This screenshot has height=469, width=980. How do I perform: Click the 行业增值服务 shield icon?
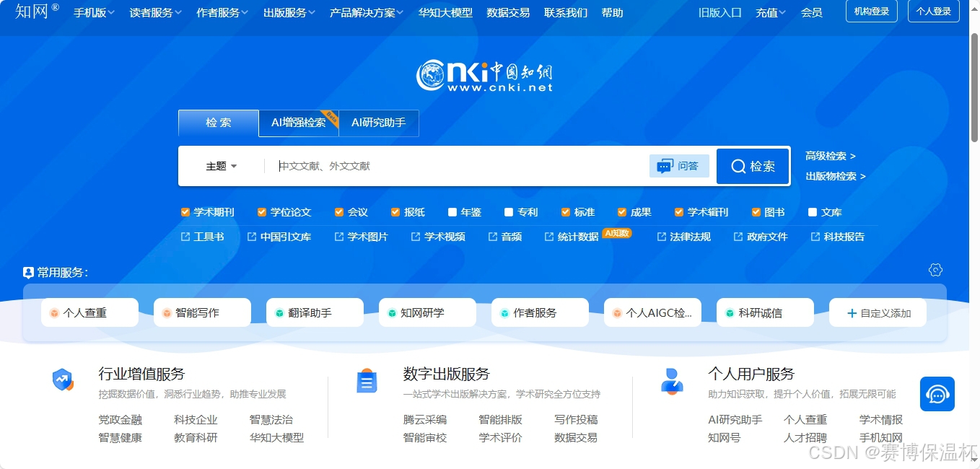coord(63,380)
